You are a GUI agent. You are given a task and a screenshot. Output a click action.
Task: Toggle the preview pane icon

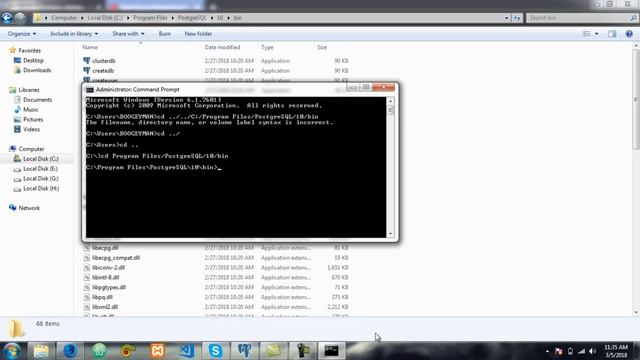click(x=612, y=34)
